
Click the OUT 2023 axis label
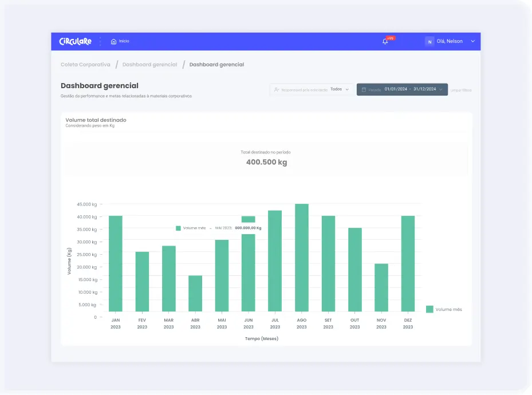[x=354, y=323]
